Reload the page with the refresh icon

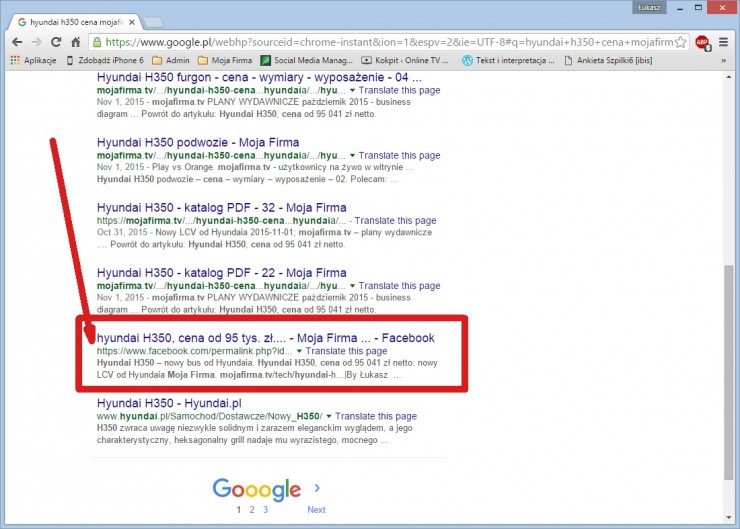56,42
